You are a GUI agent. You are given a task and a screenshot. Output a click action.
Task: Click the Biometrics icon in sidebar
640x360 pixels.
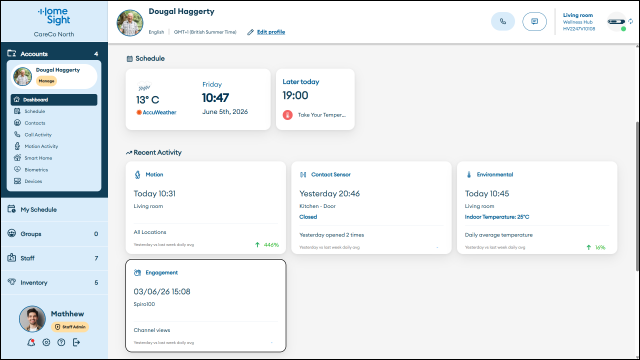(x=17, y=169)
